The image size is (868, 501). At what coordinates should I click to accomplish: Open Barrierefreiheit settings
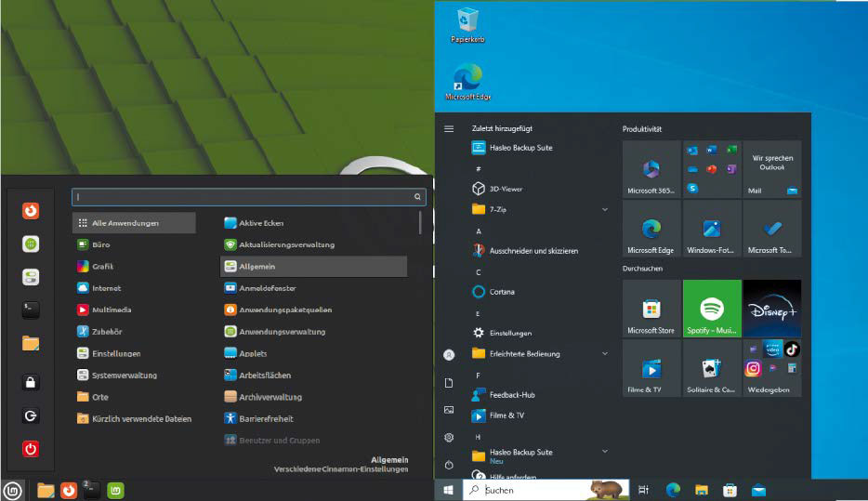point(313,418)
